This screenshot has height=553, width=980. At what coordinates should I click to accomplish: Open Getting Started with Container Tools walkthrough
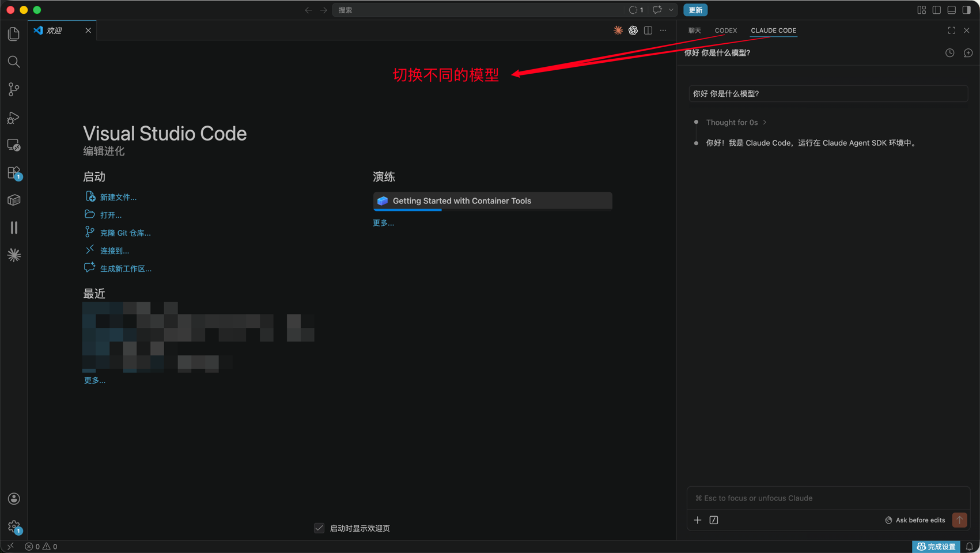493,201
